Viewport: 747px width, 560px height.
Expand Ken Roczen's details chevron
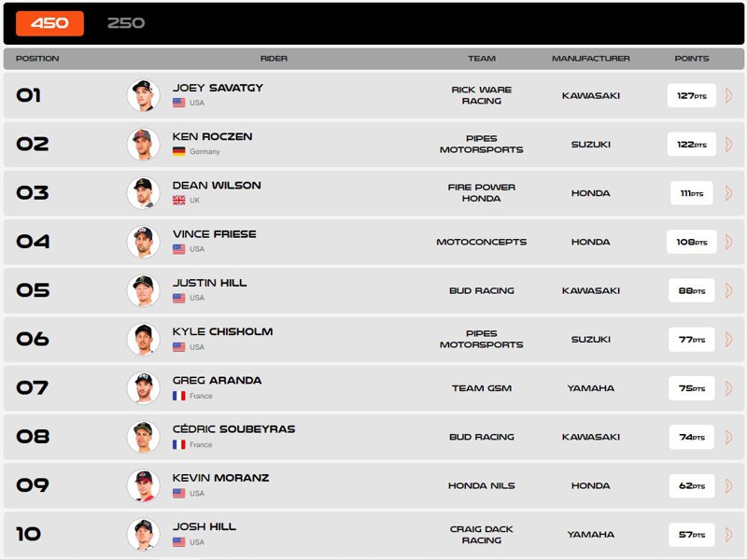point(728,144)
